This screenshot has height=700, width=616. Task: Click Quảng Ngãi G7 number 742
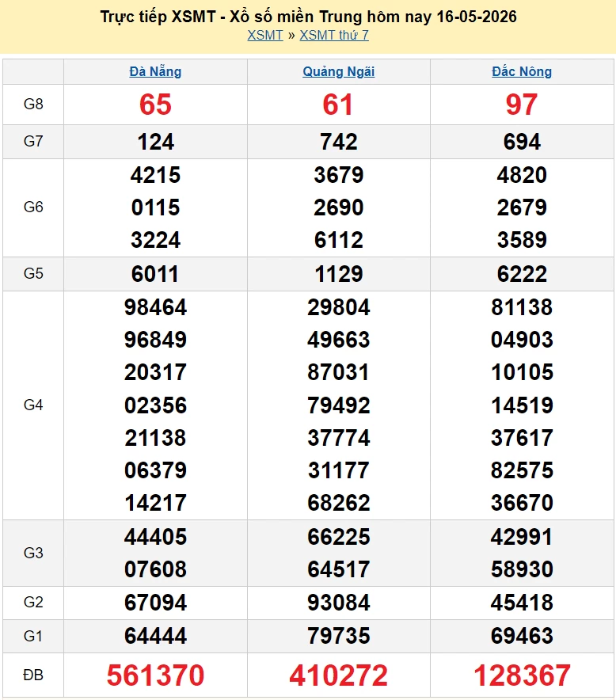[338, 142]
